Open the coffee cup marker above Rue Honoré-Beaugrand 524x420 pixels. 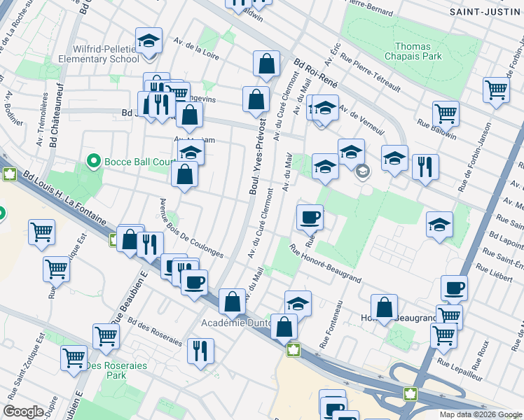(310, 219)
